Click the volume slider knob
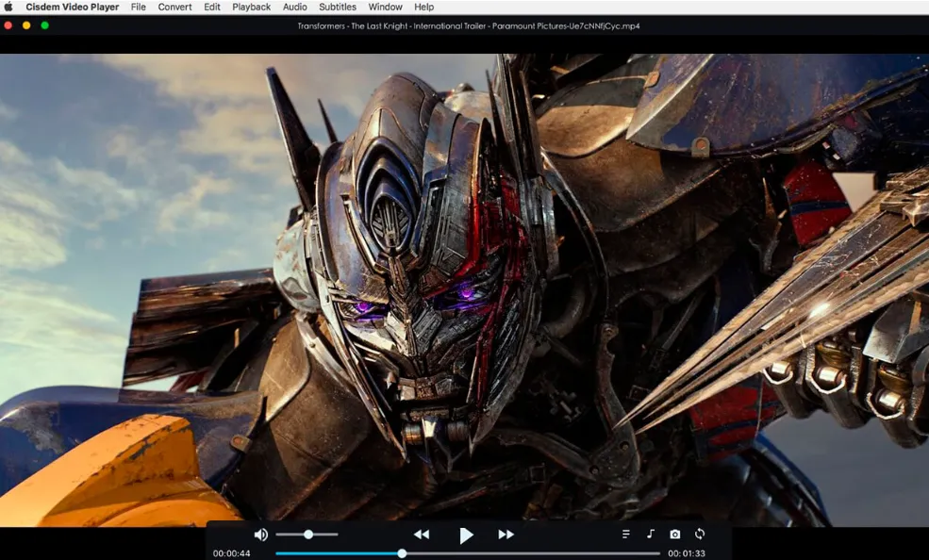 [x=308, y=535]
